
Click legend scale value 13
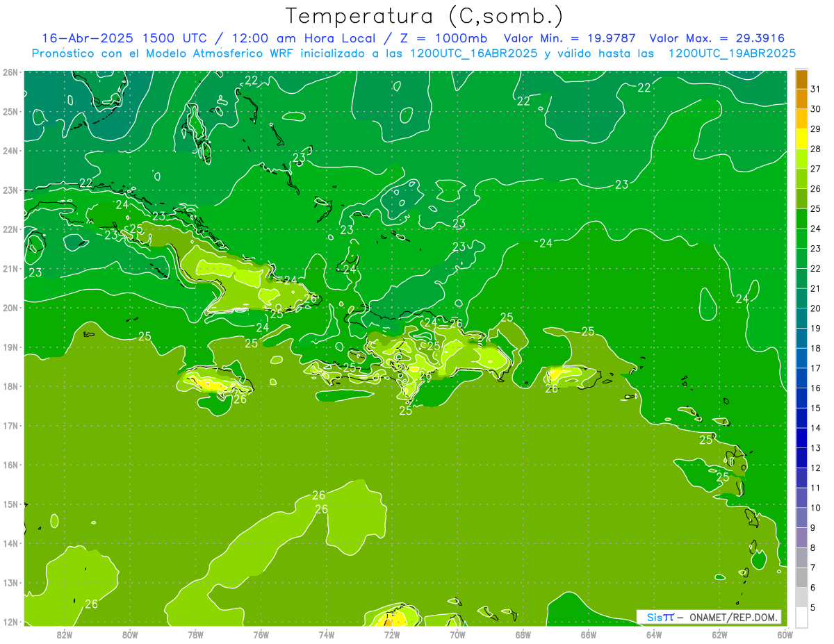[816, 448]
